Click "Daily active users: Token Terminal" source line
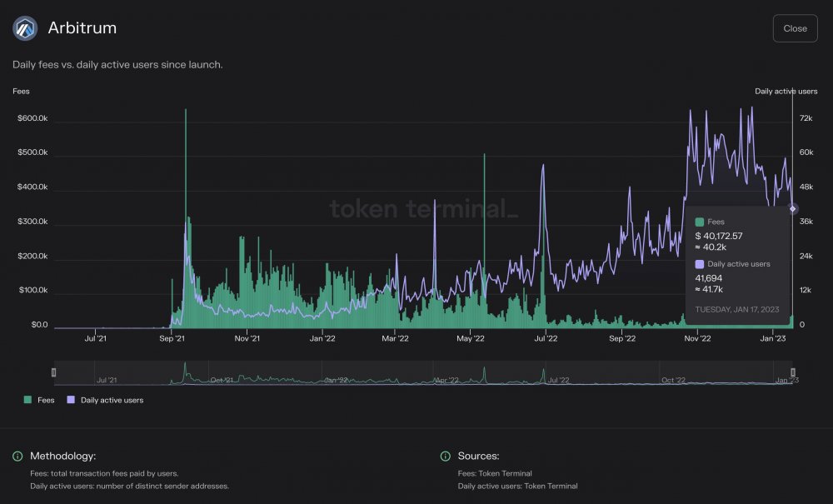The width and height of the screenshot is (833, 504). pos(517,487)
